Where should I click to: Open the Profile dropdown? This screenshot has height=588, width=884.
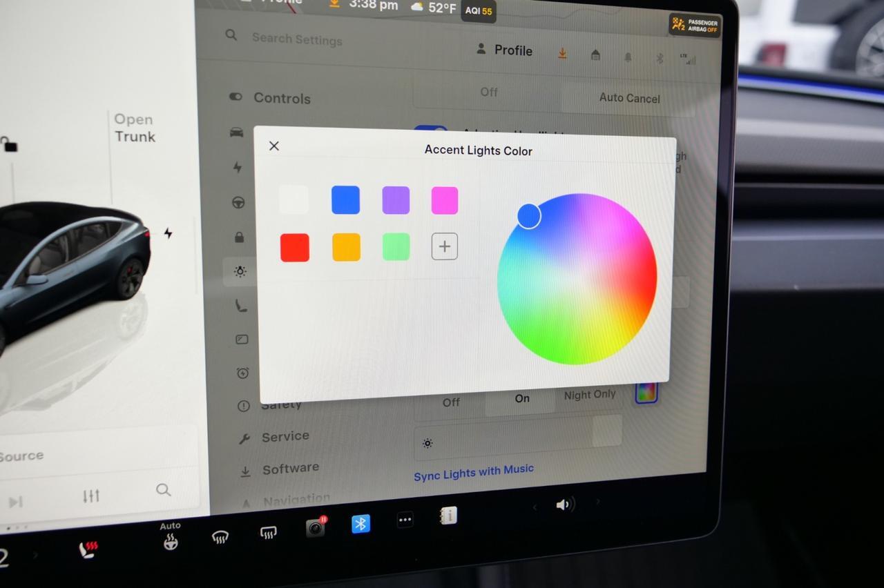[x=505, y=50]
